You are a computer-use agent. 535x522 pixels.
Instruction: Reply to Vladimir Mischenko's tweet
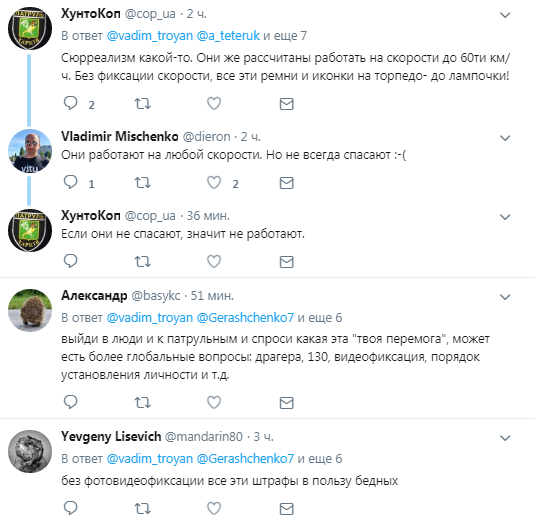(71, 182)
